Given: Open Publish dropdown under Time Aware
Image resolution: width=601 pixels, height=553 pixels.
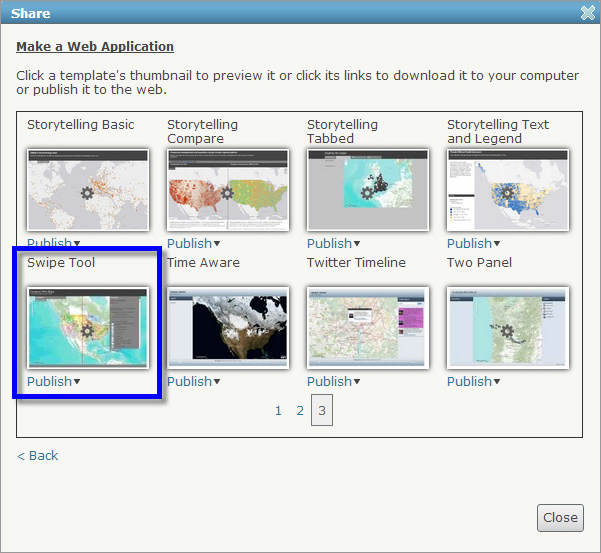Looking at the screenshot, I should [x=194, y=381].
